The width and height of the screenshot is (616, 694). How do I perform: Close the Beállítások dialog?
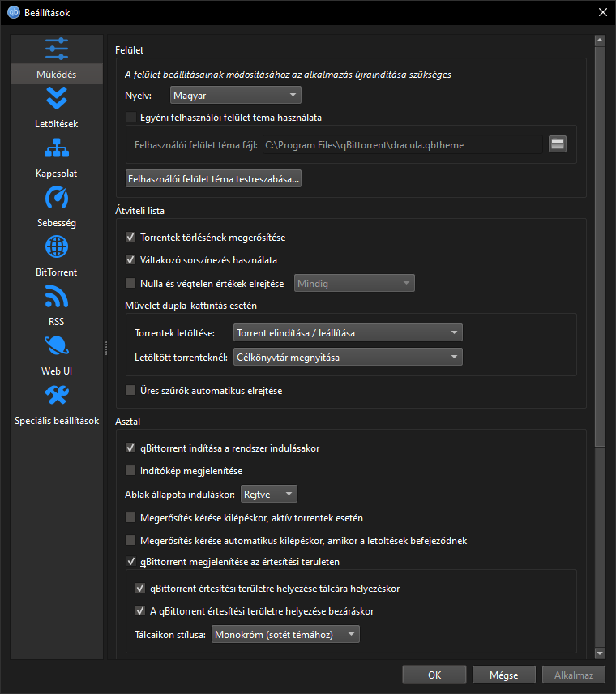603,12
